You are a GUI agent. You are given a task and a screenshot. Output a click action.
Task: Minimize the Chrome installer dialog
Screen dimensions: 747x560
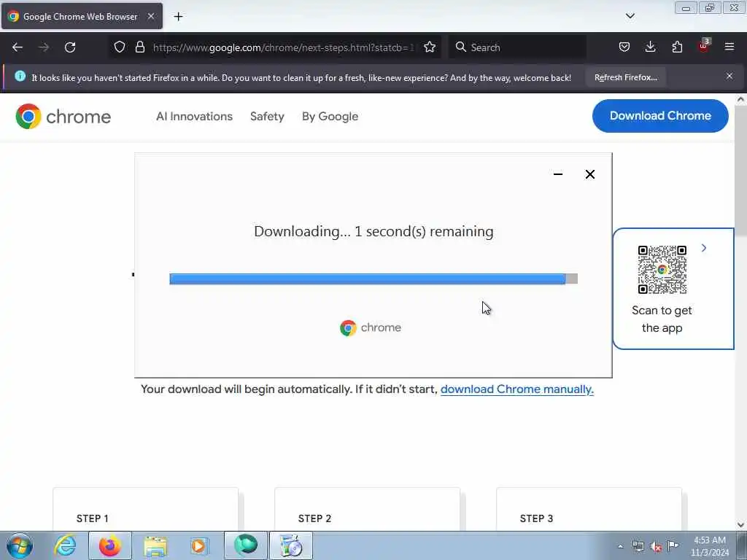558,174
